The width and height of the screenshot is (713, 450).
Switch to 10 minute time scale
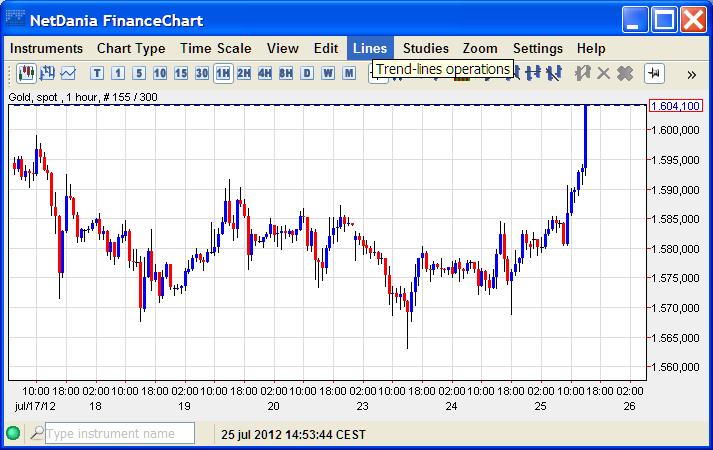pos(160,73)
